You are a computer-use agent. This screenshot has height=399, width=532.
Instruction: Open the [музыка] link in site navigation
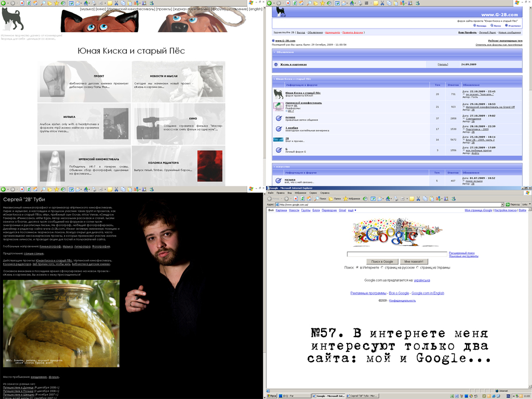pyautogui.click(x=87, y=9)
